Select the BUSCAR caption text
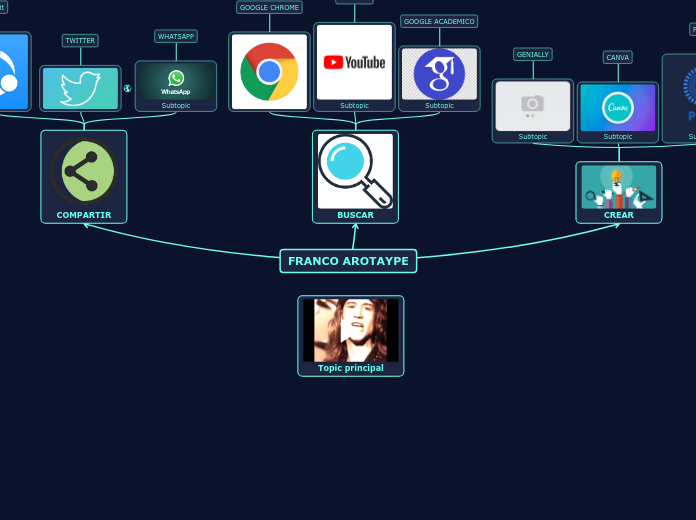Viewport: 696px width, 520px height. (356, 215)
